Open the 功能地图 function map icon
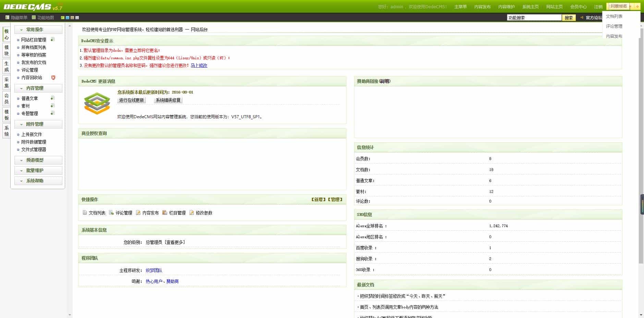The width and height of the screenshot is (644, 318). coord(34,17)
